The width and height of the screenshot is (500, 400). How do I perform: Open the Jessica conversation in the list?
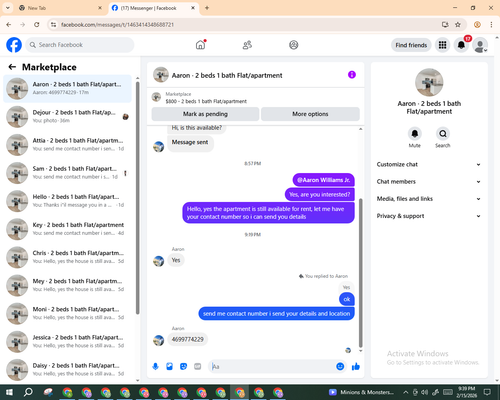[68, 341]
